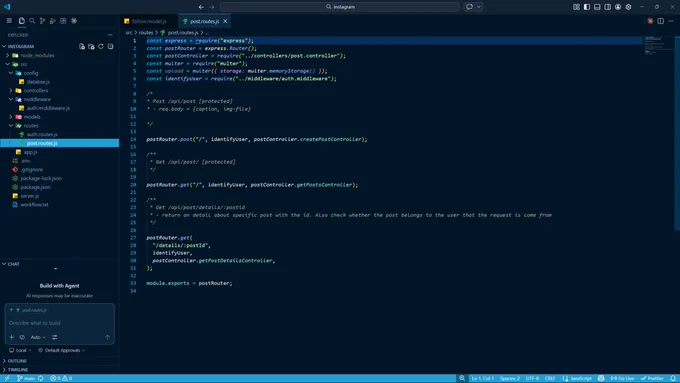Collapse all folders in Explorer
The width and height of the screenshot is (680, 383).
[111, 46]
